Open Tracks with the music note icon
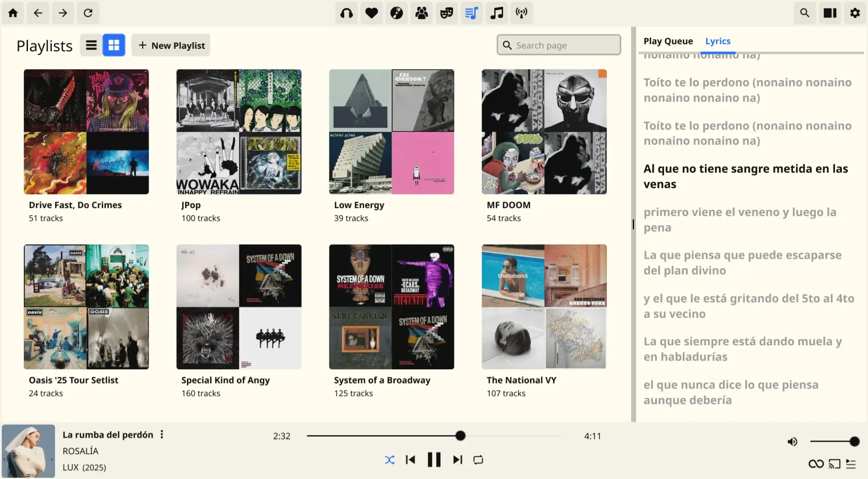868x479 pixels. pyautogui.click(x=496, y=13)
